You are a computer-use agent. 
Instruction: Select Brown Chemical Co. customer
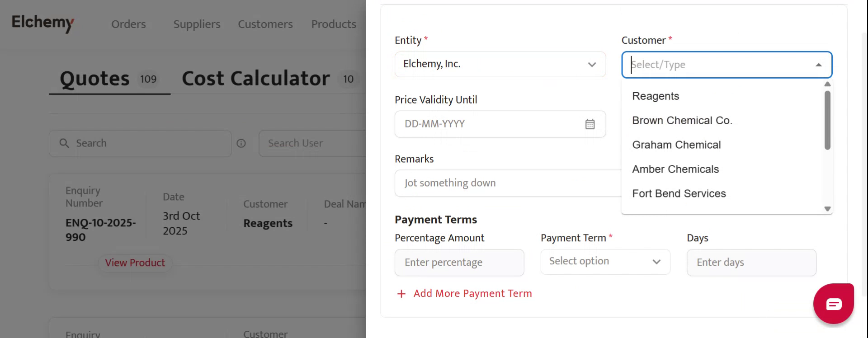tap(682, 121)
